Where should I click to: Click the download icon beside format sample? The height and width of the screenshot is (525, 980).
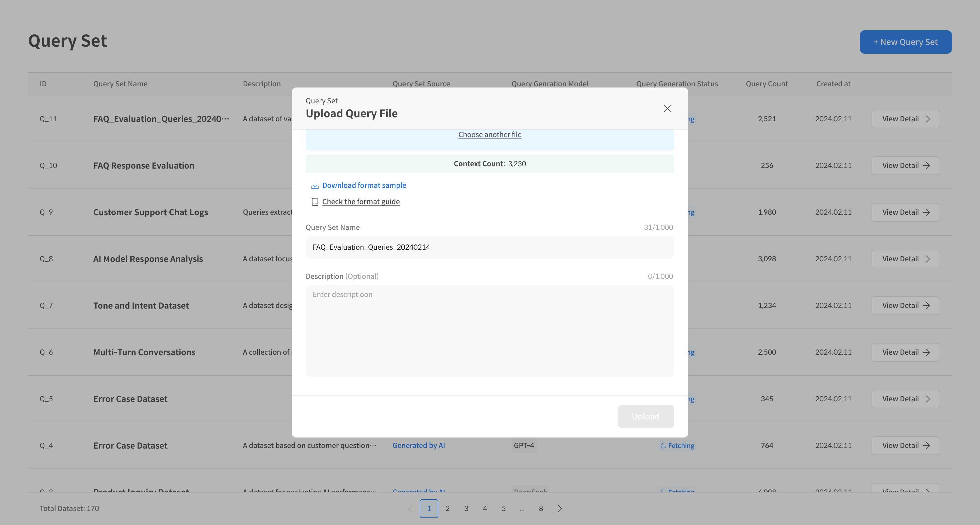click(x=315, y=185)
